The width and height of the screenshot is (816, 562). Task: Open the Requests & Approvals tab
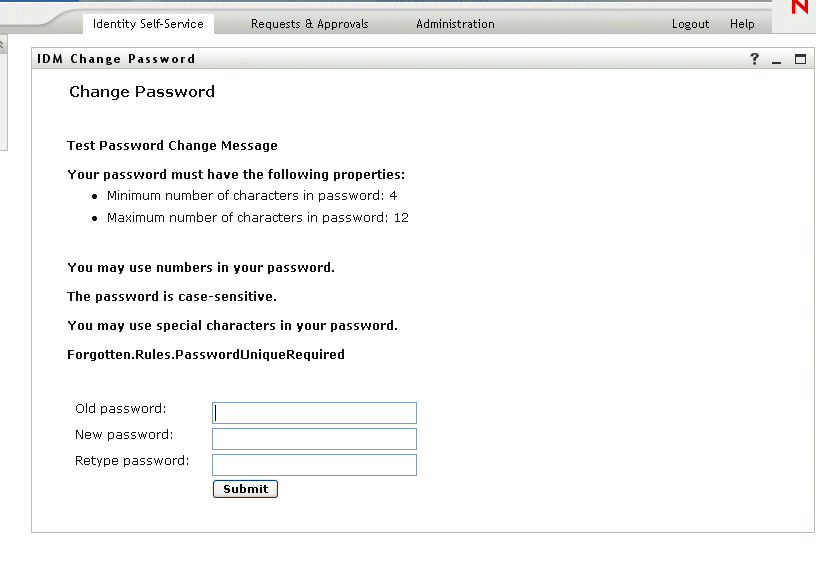[x=309, y=24]
